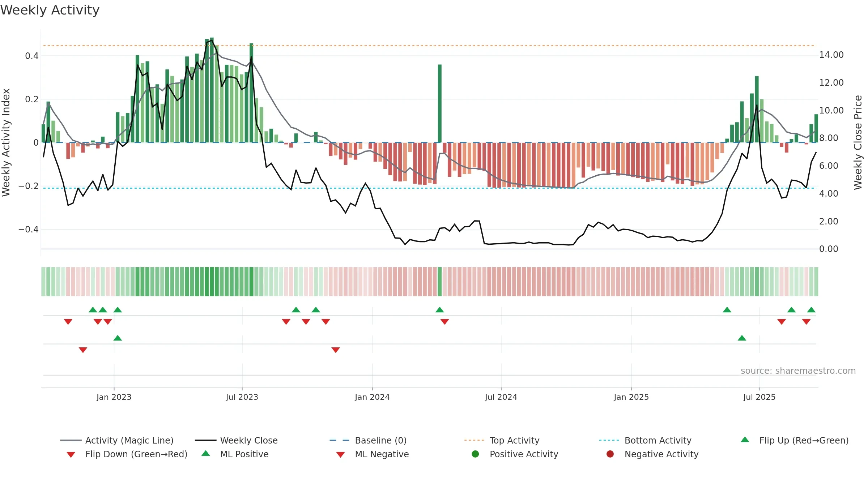This screenshot has height=488, width=868.
Task: Toggle Top Activity legend entry
Action: pyautogui.click(x=502, y=440)
